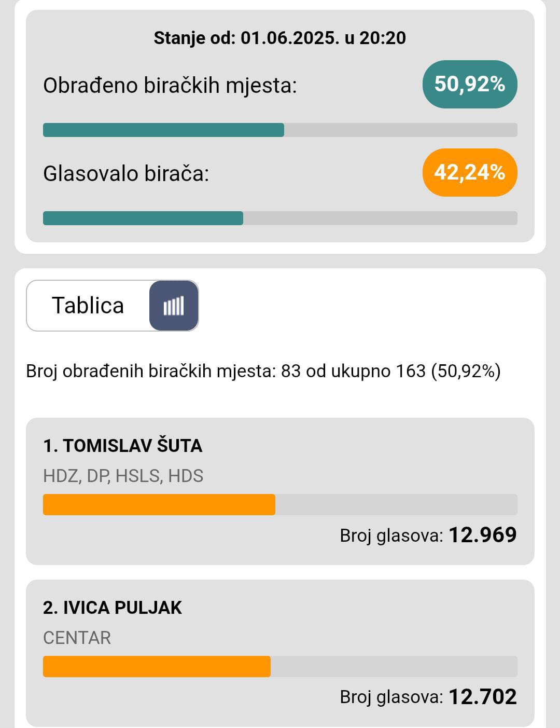560x728 pixels.
Task: Click the vote count 12.969
Action: click(x=483, y=535)
